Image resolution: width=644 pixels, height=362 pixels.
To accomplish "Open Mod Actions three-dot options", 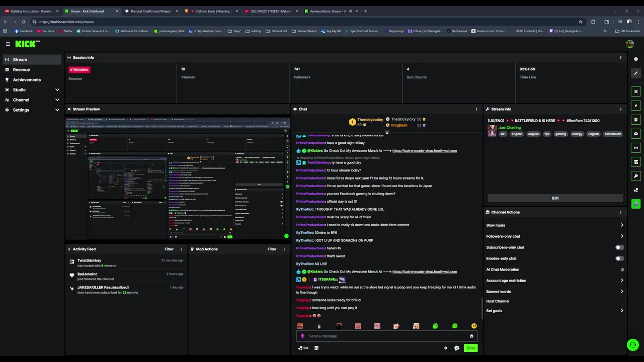I will (284, 249).
